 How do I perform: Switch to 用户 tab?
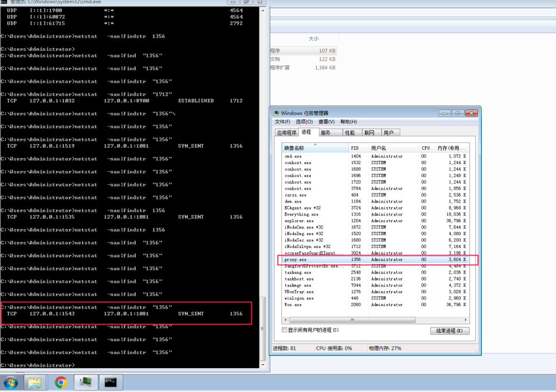pyautogui.click(x=391, y=133)
